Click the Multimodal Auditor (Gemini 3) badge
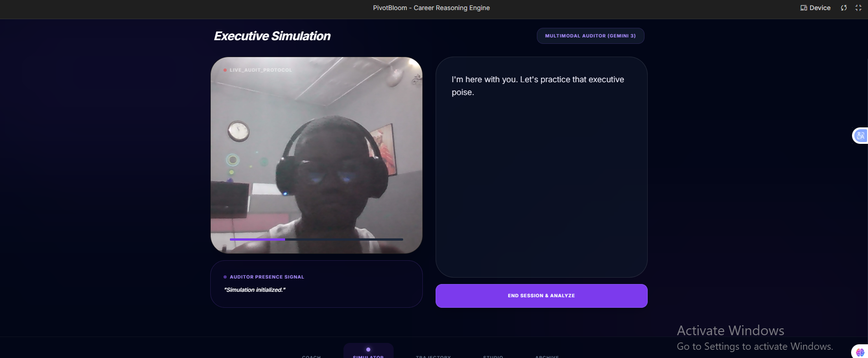The height and width of the screenshot is (358, 868). pos(590,36)
